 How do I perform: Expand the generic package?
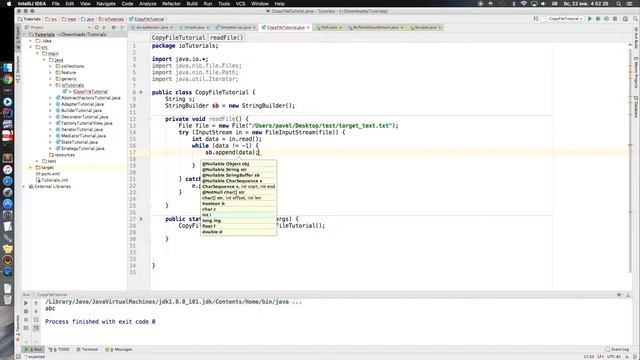tap(50, 79)
